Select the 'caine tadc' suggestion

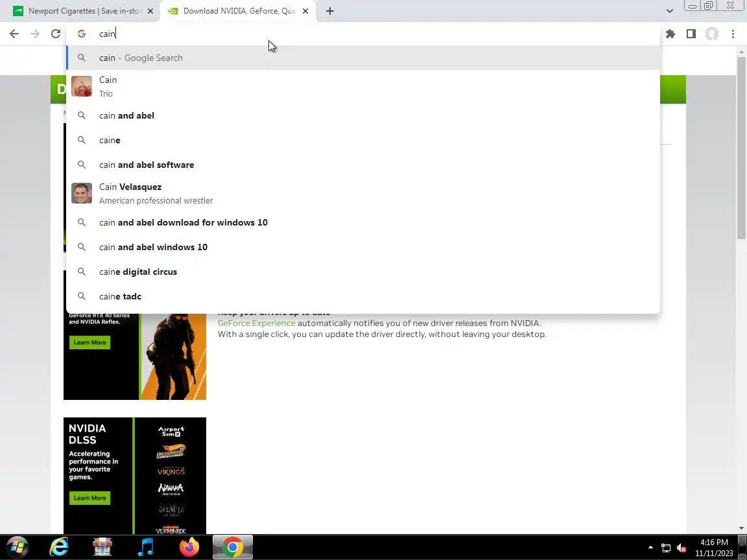(363, 296)
